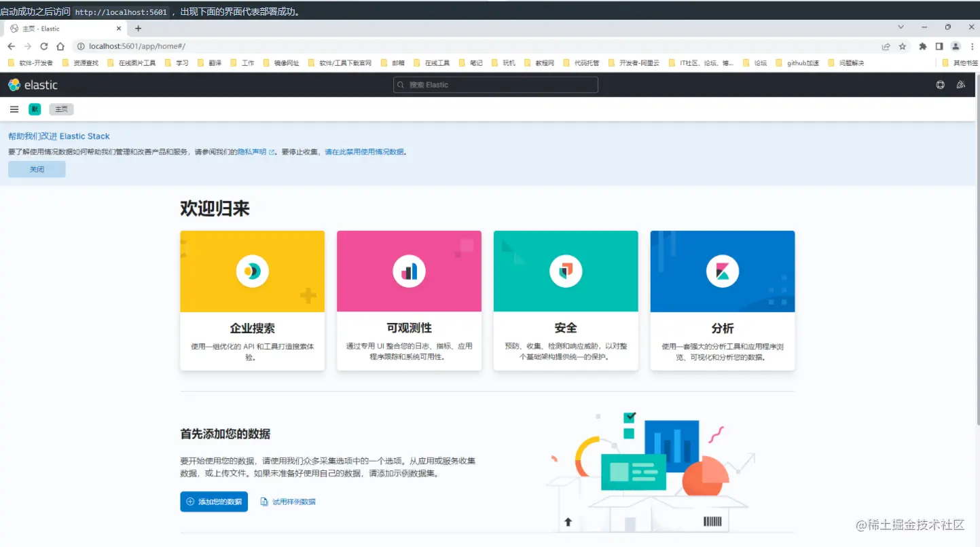This screenshot has width=980, height=547.
Task: Open the extensions puzzle icon
Action: tap(922, 46)
